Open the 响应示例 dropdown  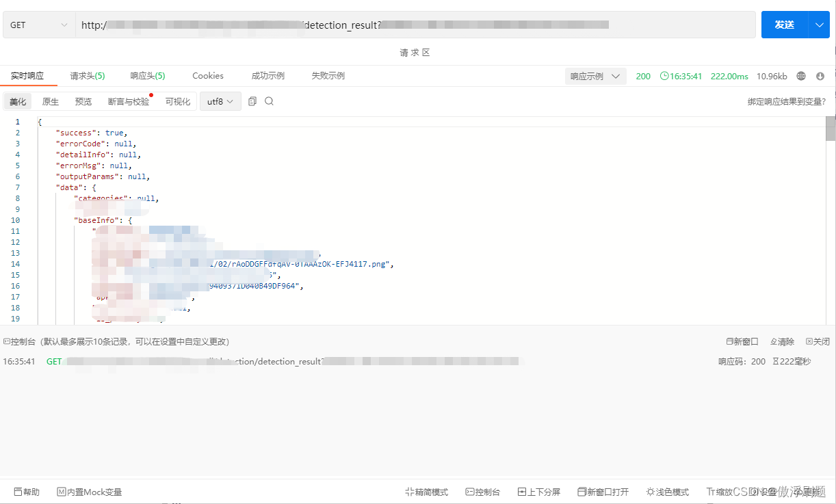[x=595, y=76]
